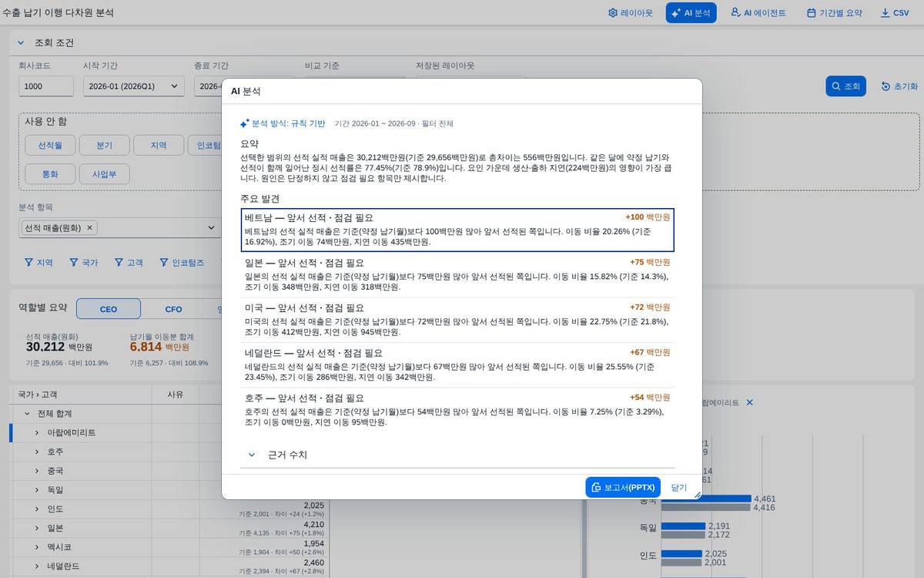Click the dialog resize handle corner
924x578 pixels.
coord(698,495)
